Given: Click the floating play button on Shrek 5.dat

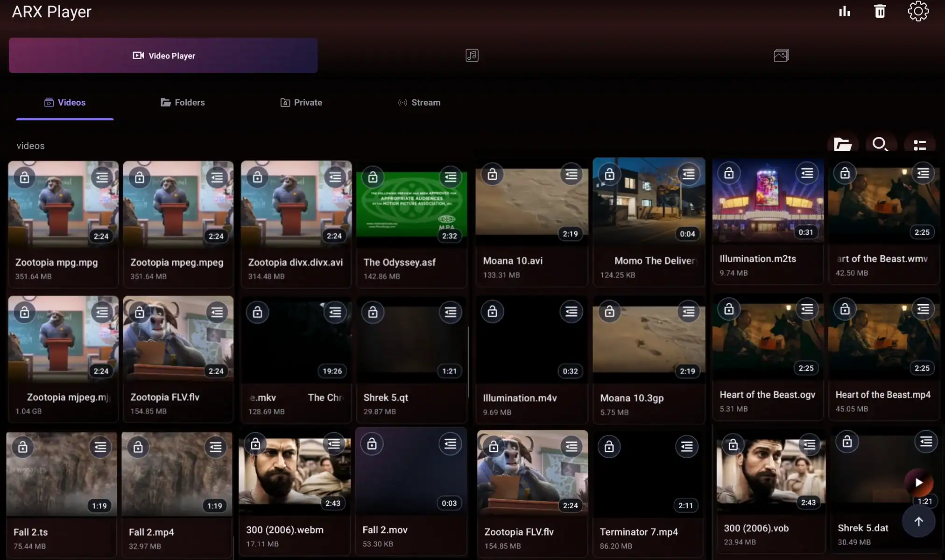Looking at the screenshot, I should (x=918, y=483).
